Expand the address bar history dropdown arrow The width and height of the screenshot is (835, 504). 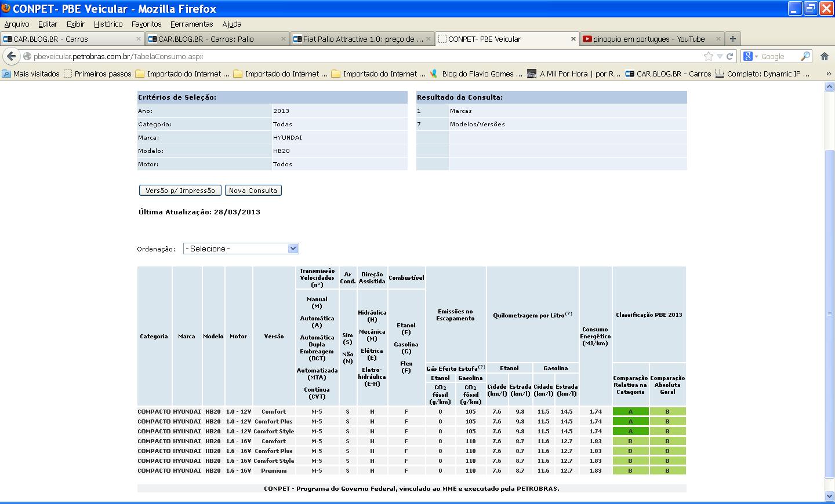pyautogui.click(x=720, y=56)
